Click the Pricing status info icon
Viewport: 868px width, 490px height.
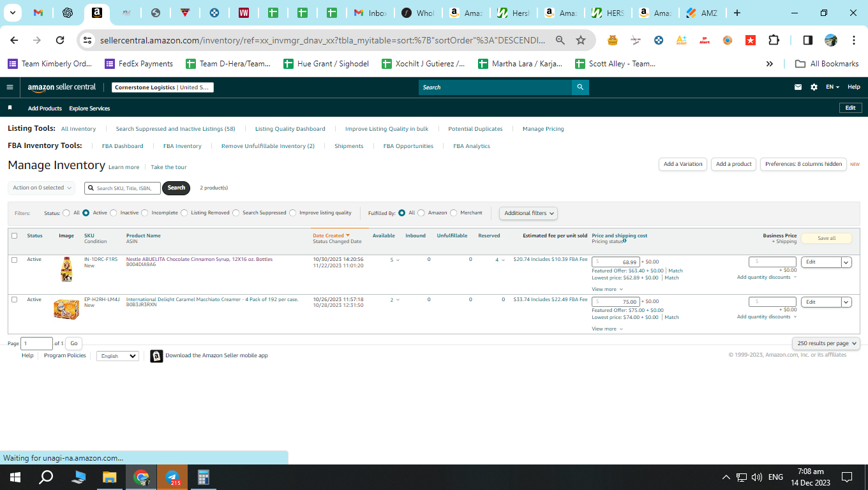(624, 241)
